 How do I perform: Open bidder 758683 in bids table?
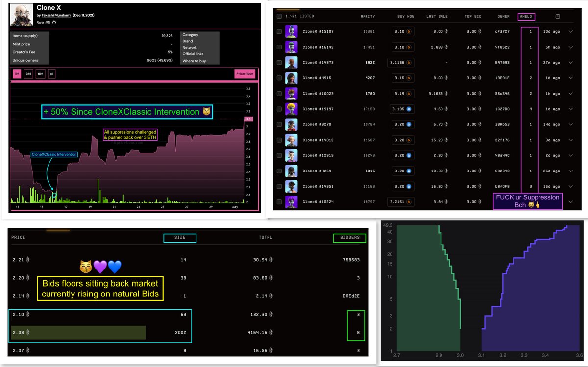(x=351, y=260)
